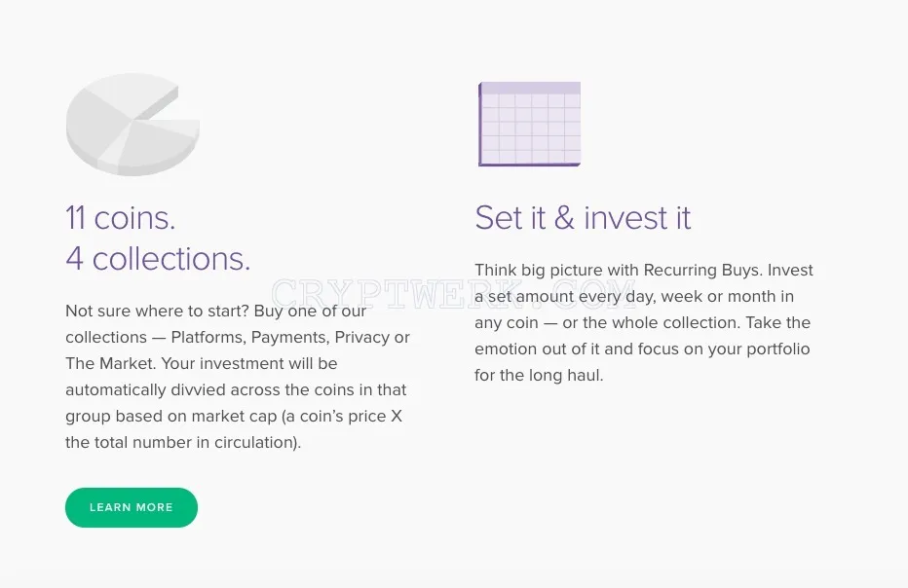Click the gray pie chart icon
Image resolution: width=908 pixels, height=588 pixels.
tap(132, 125)
